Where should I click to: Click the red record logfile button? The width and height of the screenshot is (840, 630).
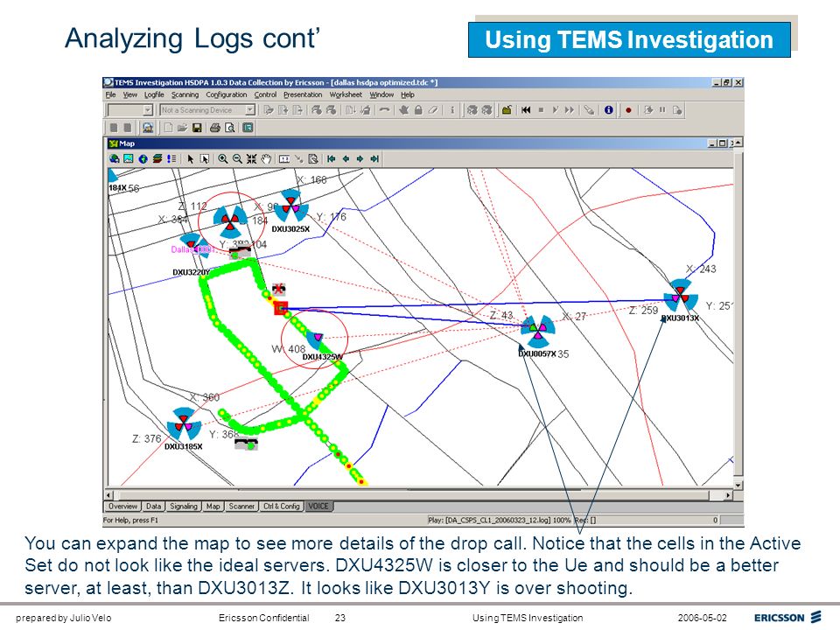click(x=628, y=110)
